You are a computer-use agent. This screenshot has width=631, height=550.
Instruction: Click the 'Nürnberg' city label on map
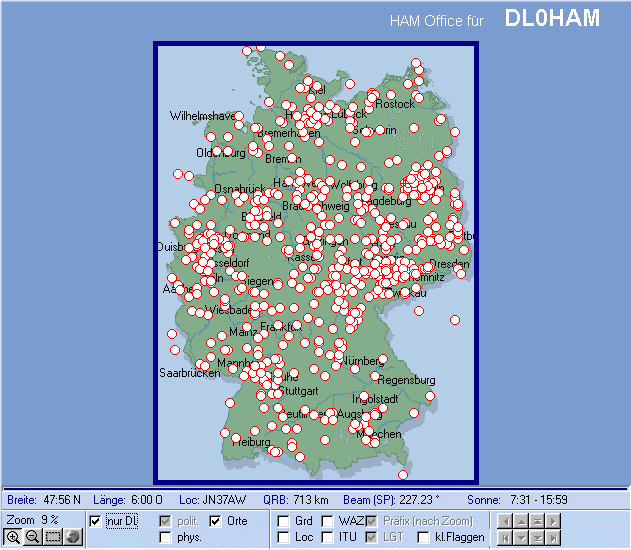pos(361,361)
